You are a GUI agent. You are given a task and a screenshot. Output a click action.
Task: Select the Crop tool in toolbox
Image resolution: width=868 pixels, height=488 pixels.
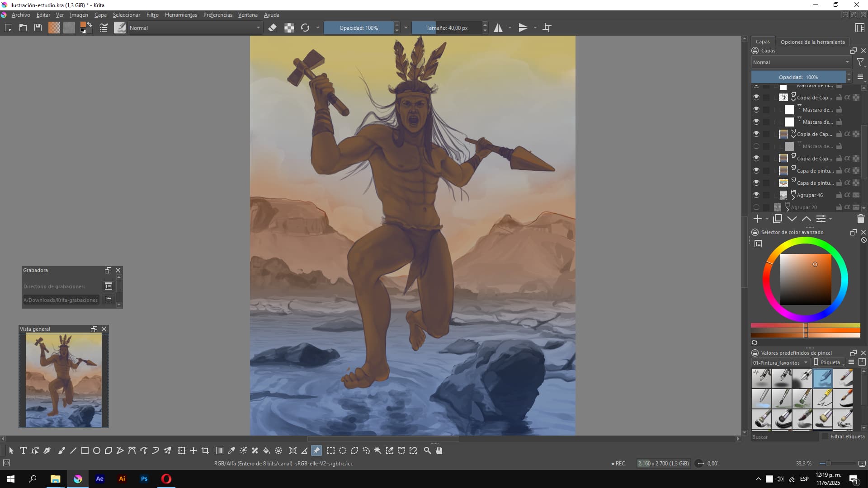pyautogui.click(x=205, y=450)
